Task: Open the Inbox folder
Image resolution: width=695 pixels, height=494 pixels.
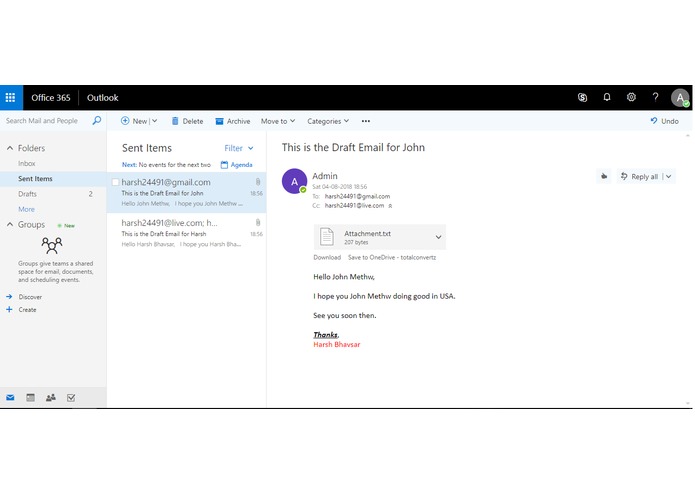Action: pos(27,163)
